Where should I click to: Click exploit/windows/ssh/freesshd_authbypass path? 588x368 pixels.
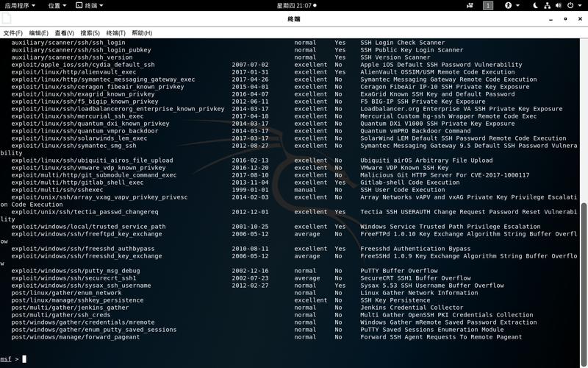coord(83,249)
